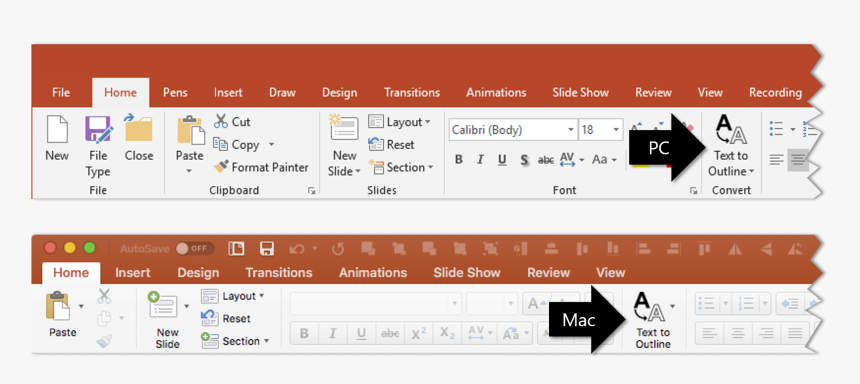Image resolution: width=860 pixels, height=384 pixels.
Task: Click the PC ribbon align left icon
Action: click(x=776, y=160)
